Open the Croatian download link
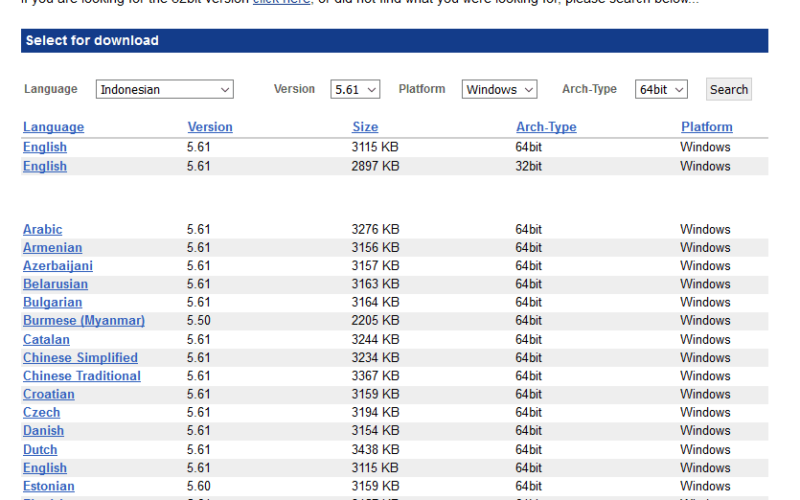 coord(48,394)
